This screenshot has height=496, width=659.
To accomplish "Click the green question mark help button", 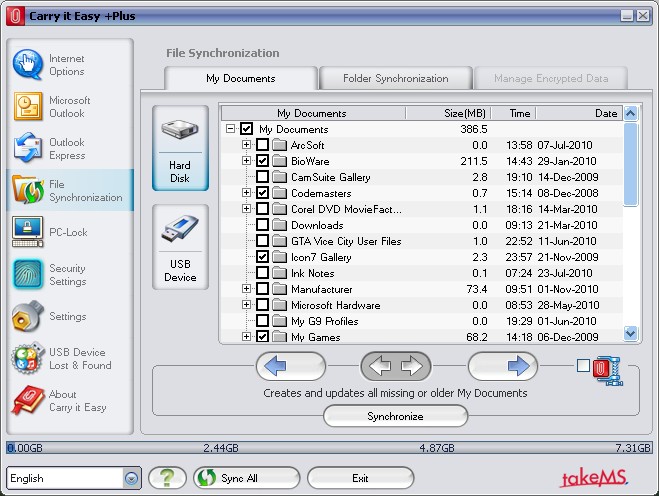I will tap(167, 478).
